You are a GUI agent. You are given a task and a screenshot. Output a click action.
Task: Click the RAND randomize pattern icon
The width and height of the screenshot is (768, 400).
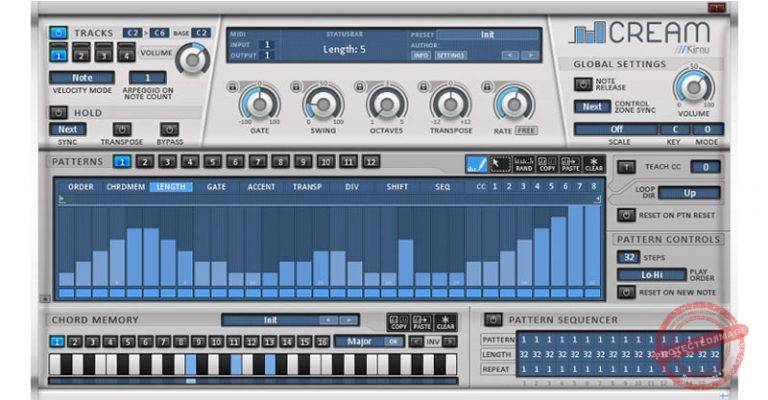tap(523, 164)
